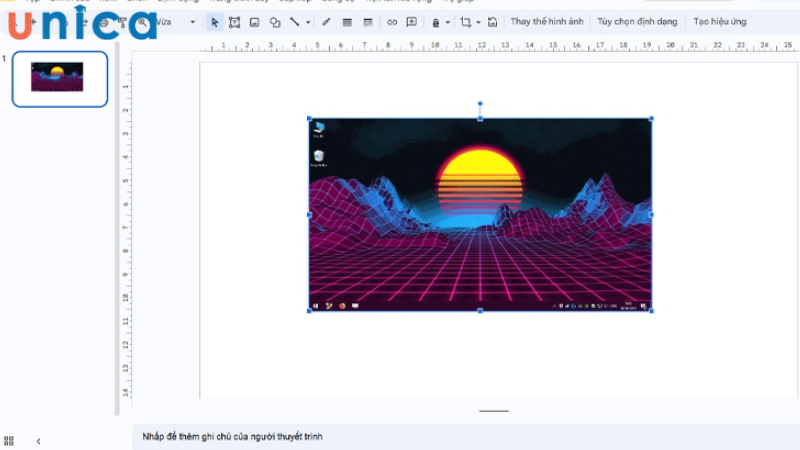Reset the image with the reset icon
800x450 pixels.
pyautogui.click(x=493, y=22)
